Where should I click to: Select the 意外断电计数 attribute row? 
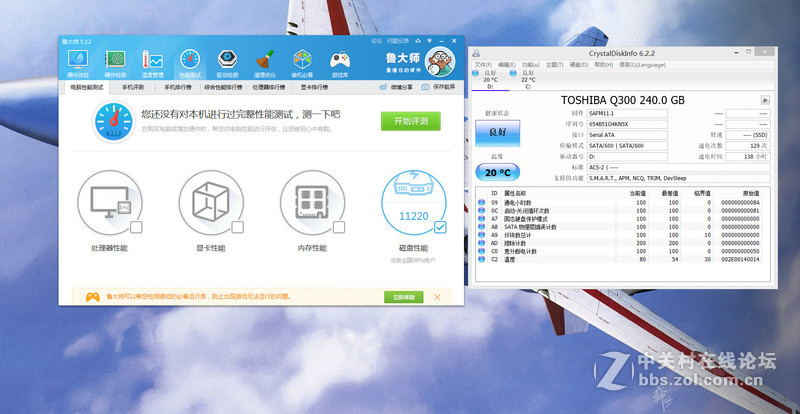(620, 251)
